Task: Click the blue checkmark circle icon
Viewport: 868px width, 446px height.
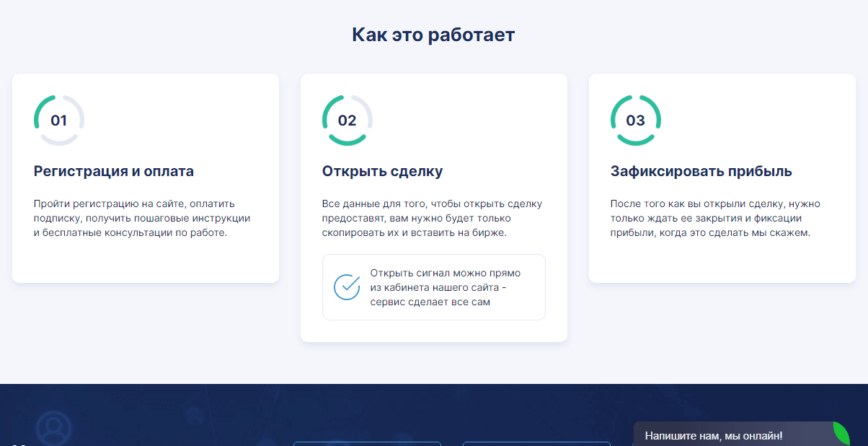Action: click(347, 287)
